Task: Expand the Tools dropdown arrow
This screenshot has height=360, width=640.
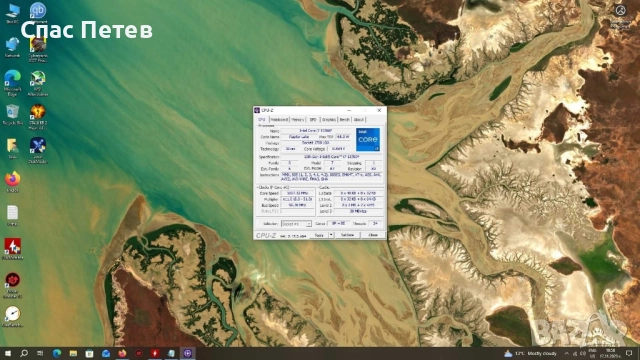Action: pyautogui.click(x=331, y=235)
